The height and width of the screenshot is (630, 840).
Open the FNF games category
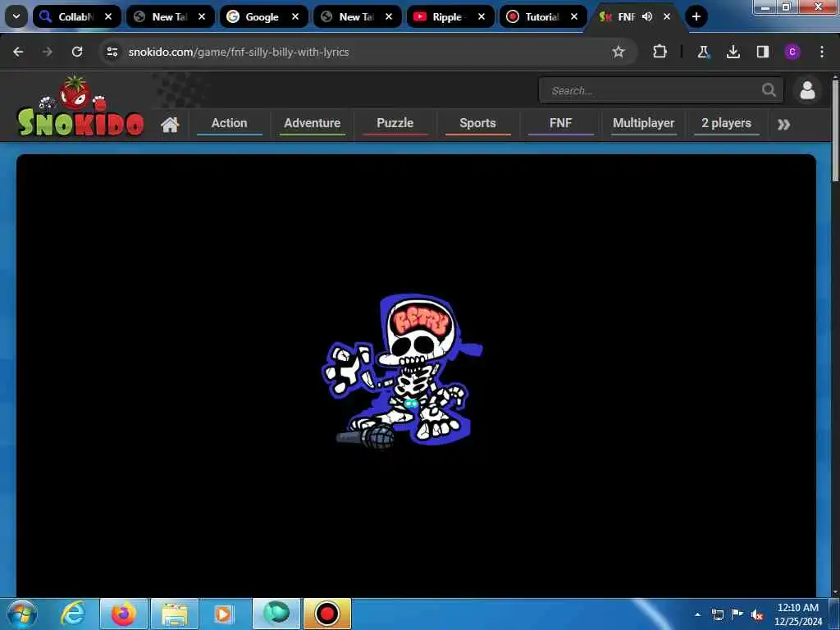point(560,123)
